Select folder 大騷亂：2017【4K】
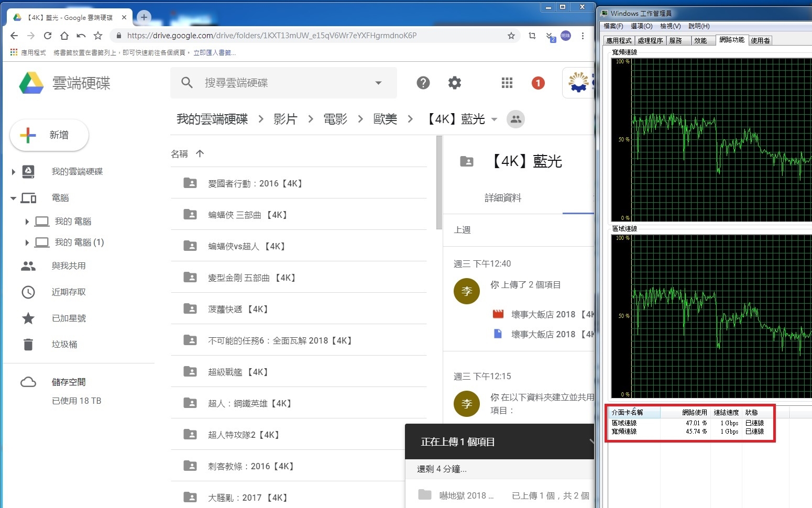The image size is (812, 508). pyautogui.click(x=288, y=495)
